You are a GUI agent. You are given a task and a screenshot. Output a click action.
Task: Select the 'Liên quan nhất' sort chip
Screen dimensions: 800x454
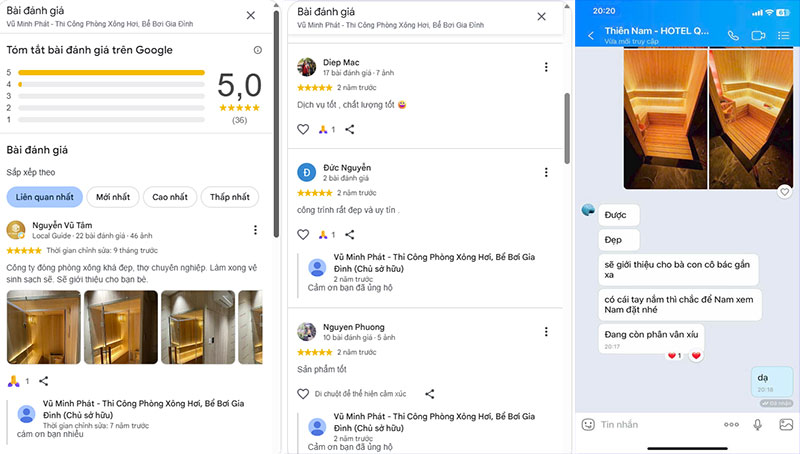[x=44, y=197]
